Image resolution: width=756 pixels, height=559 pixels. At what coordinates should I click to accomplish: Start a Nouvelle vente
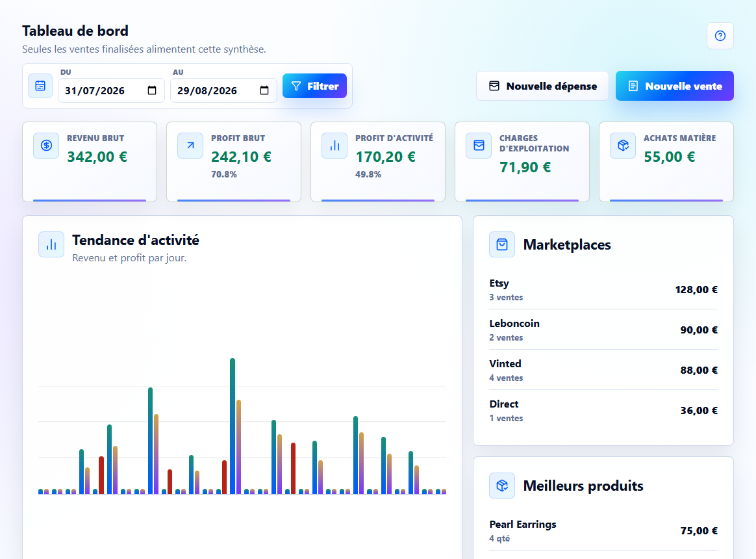(x=675, y=86)
